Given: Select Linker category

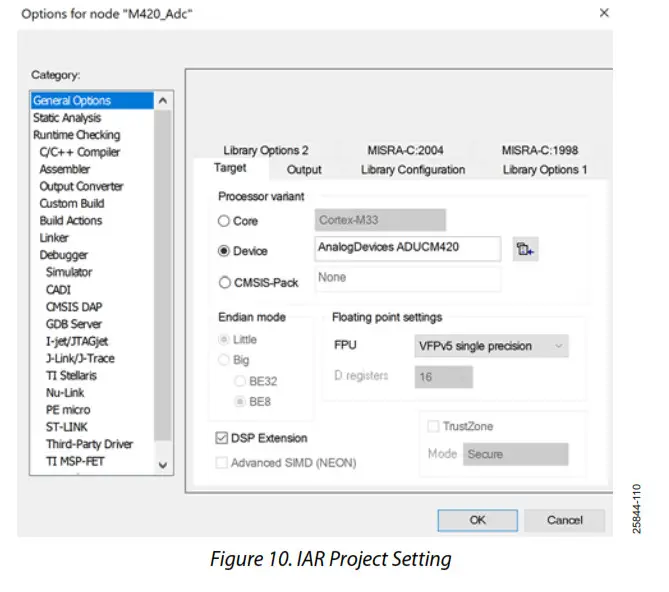Looking at the screenshot, I should (x=92, y=238).
